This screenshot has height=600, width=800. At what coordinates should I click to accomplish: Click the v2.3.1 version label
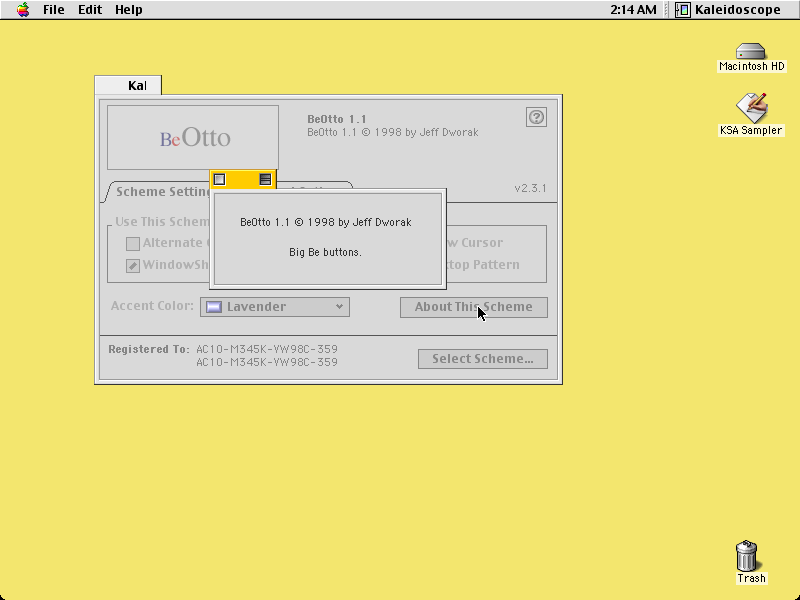[x=530, y=188]
